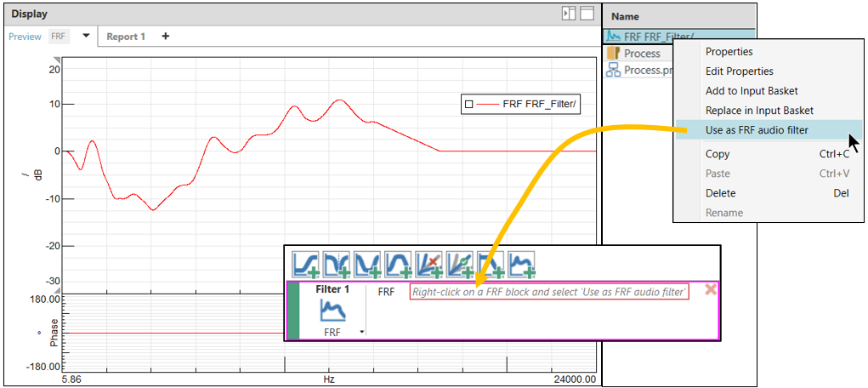Add a high-pass filter from the filter toolbar
Screen dimensions: 868x388
pyautogui.click(x=305, y=263)
